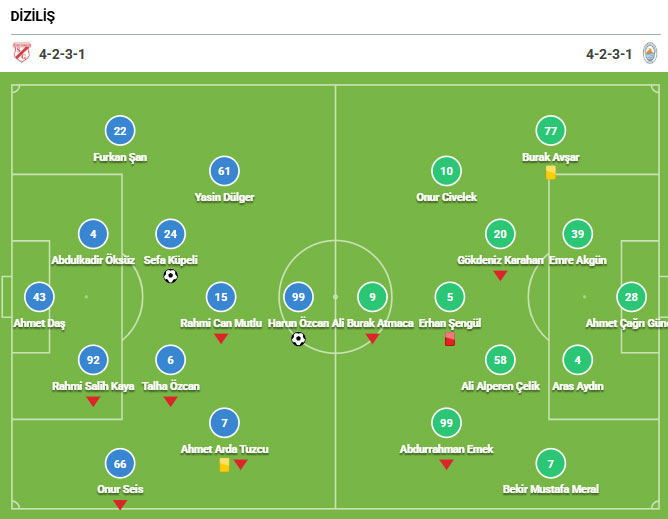Click Abdurrahman Emek's substitution arrow

point(446,465)
